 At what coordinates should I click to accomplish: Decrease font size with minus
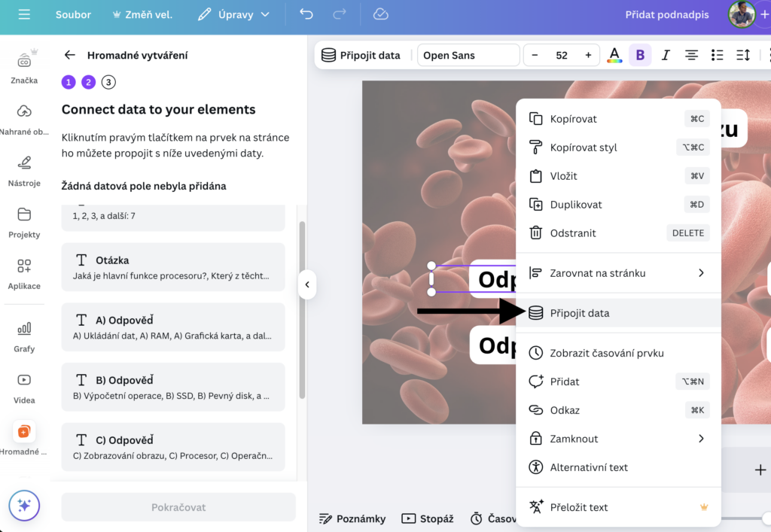click(x=535, y=55)
